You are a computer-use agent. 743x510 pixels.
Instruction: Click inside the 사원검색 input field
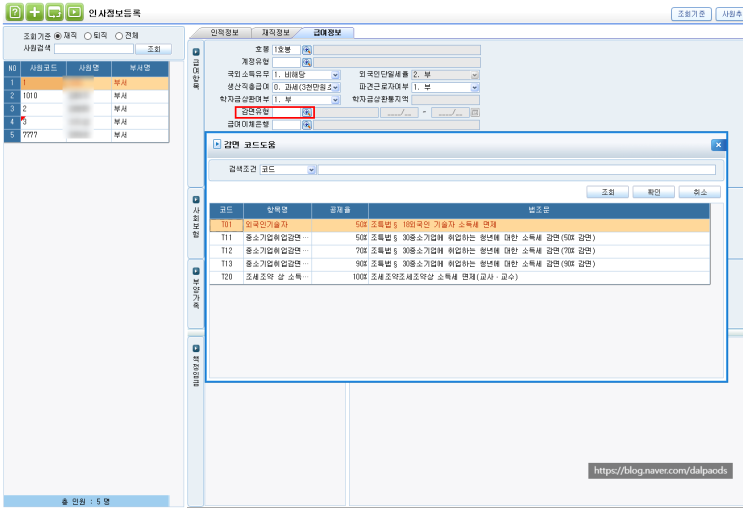coord(94,49)
